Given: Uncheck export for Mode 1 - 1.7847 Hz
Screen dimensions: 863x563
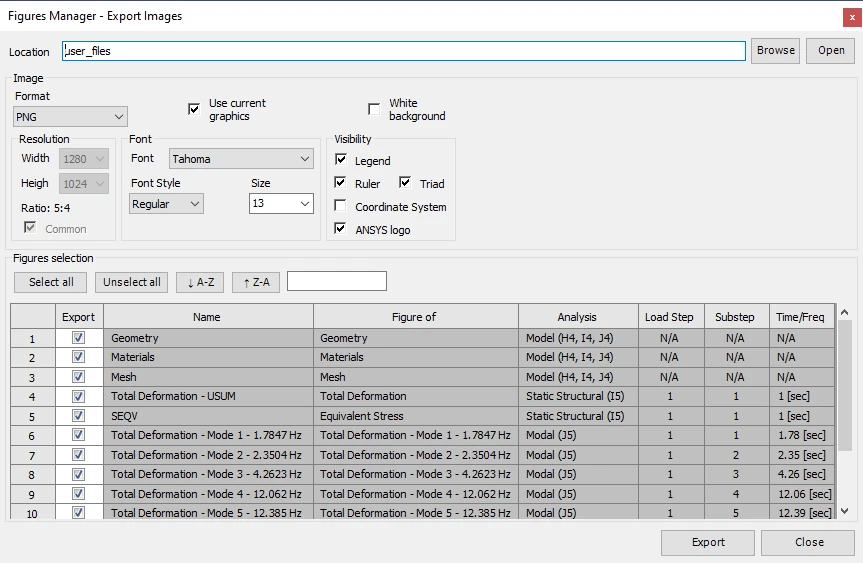Looking at the screenshot, I should click(79, 435).
